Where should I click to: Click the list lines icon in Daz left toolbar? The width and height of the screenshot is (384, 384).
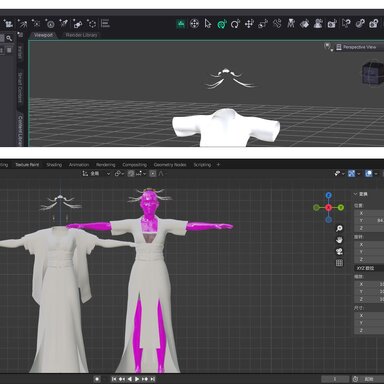[105, 24]
